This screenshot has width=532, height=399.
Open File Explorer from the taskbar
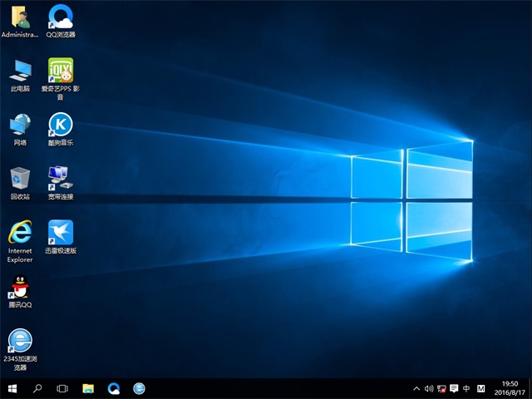coord(88,388)
